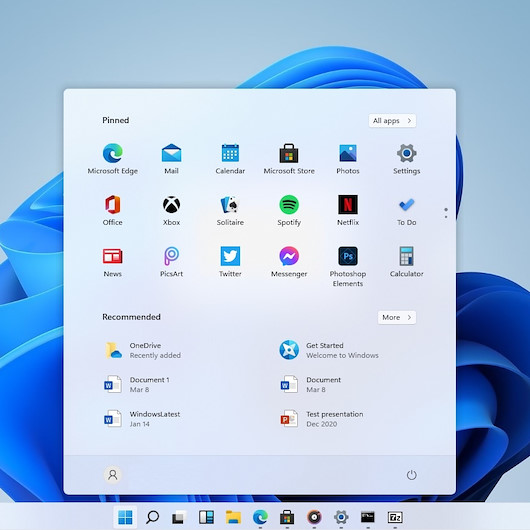Launch the Calculator app

pos(407,262)
